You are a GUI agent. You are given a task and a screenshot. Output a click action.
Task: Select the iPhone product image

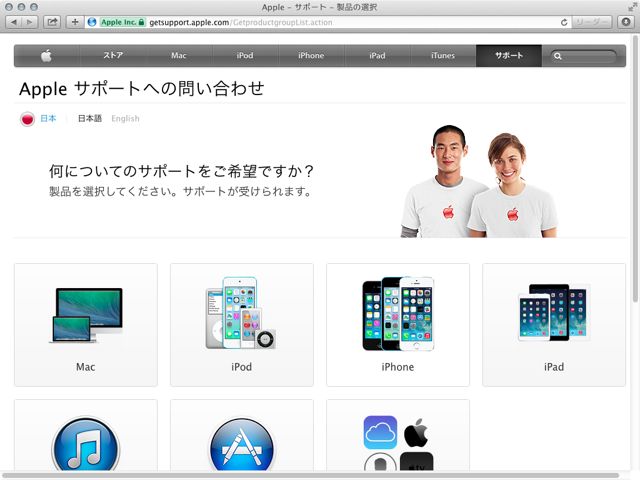(x=398, y=313)
